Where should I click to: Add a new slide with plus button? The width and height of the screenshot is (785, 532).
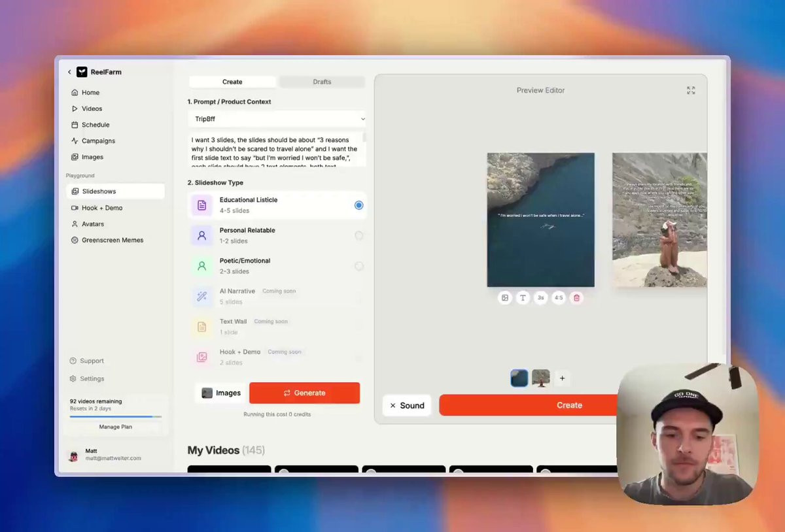pyautogui.click(x=562, y=378)
